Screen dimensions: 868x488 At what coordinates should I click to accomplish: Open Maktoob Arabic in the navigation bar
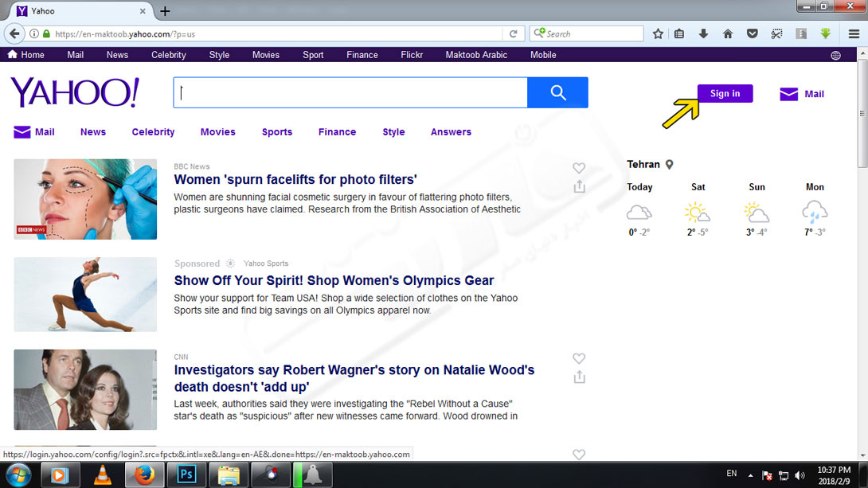point(476,55)
